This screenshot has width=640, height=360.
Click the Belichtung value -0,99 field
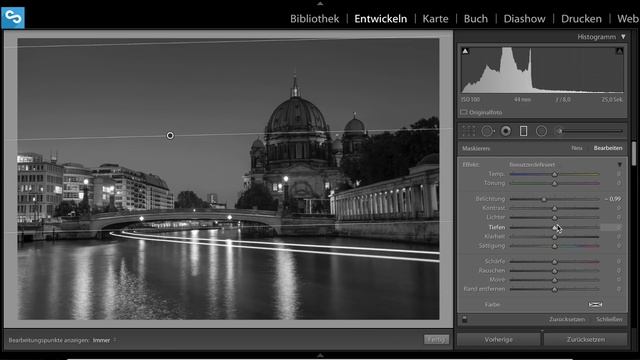pos(613,199)
